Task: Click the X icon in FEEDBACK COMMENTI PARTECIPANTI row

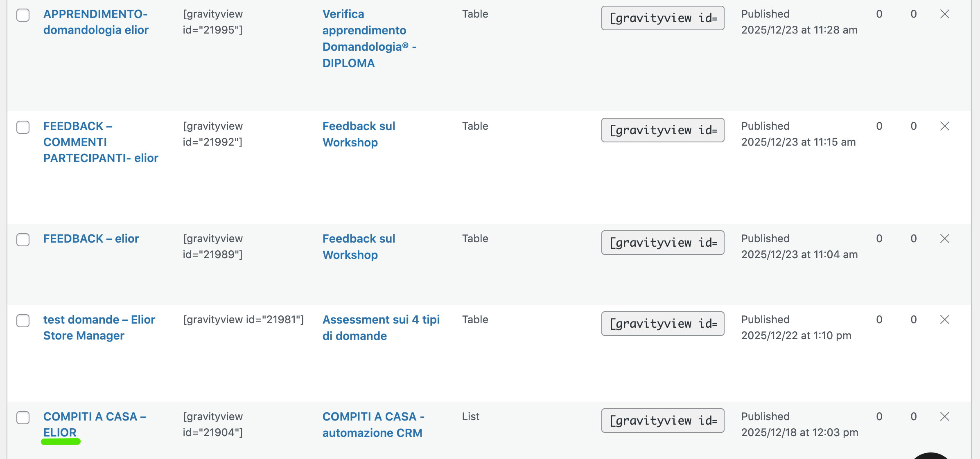Action: 945,126
